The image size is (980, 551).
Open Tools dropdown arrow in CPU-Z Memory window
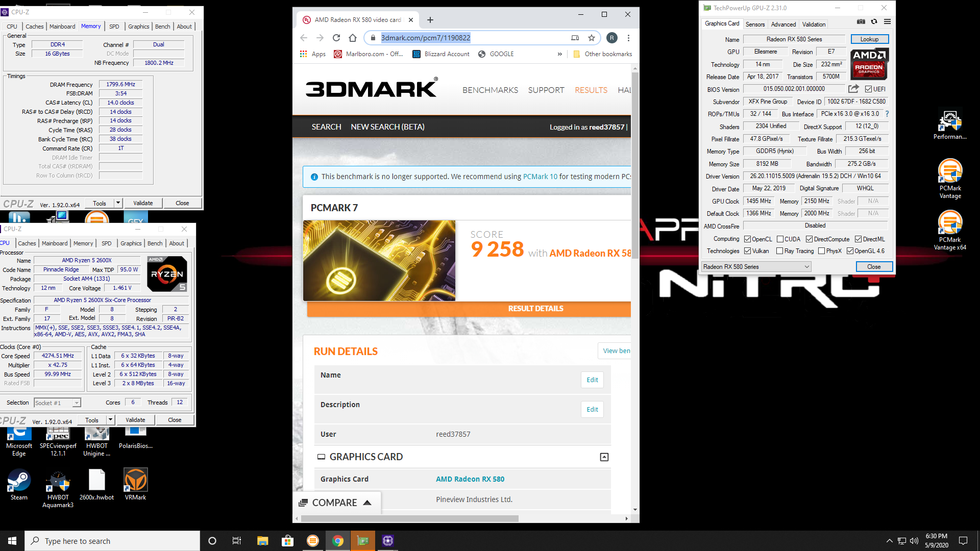[118, 203]
